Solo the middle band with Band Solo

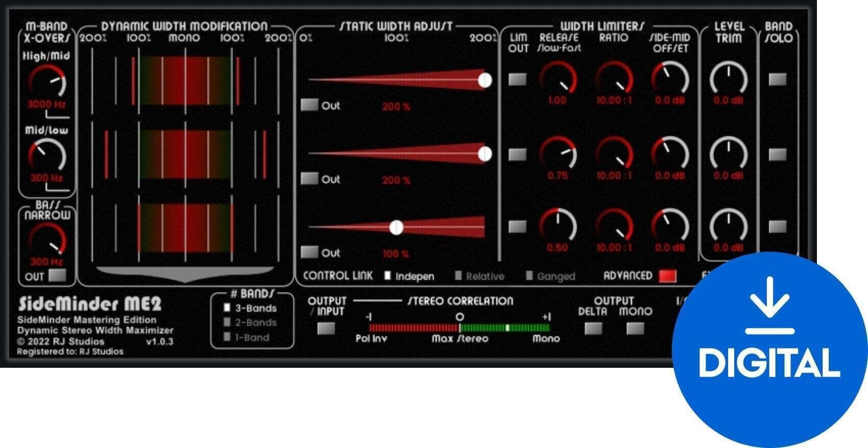778,154
